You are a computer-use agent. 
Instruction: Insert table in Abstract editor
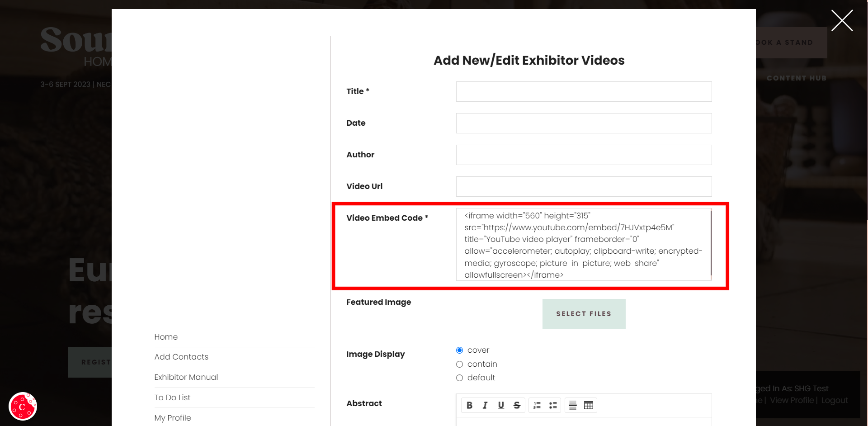click(x=589, y=405)
